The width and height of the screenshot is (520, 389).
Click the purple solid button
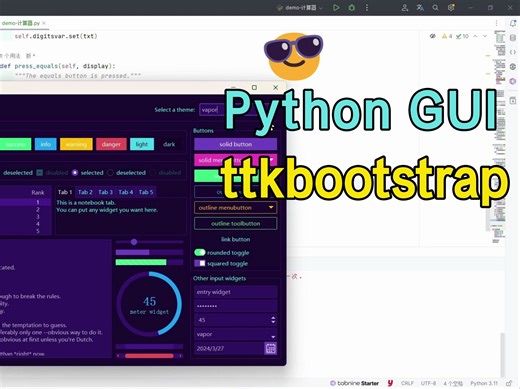point(235,144)
